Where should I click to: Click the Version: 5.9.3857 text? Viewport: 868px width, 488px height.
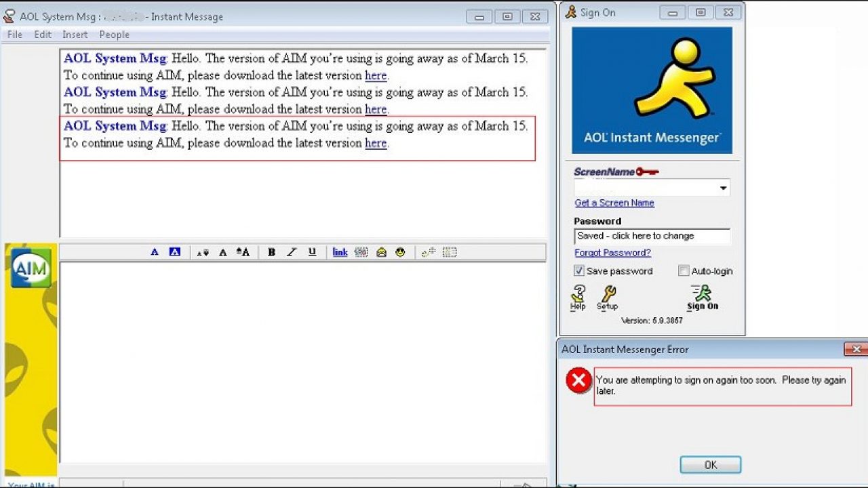click(x=652, y=321)
